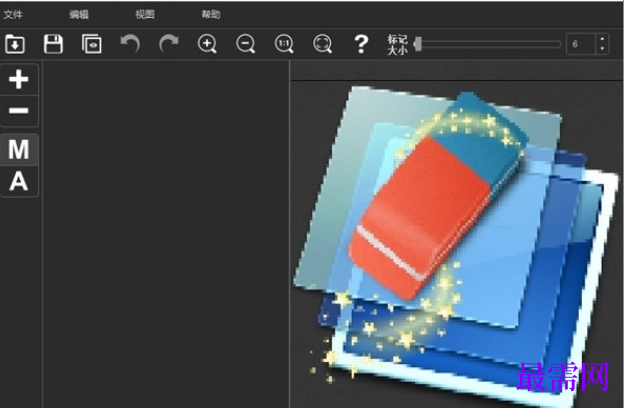The image size is (628, 408).
Task: Select the plus add-marker tool
Action: [19, 79]
